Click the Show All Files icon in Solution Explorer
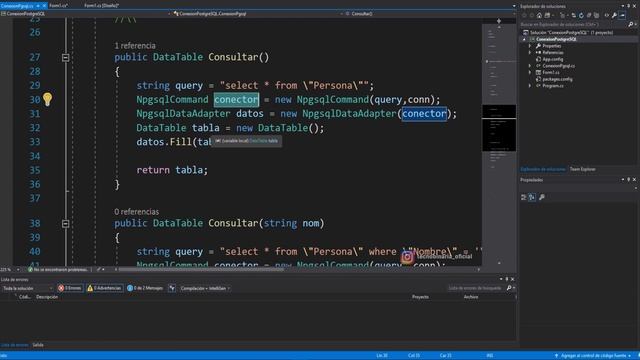The height and width of the screenshot is (360, 640). point(596,16)
